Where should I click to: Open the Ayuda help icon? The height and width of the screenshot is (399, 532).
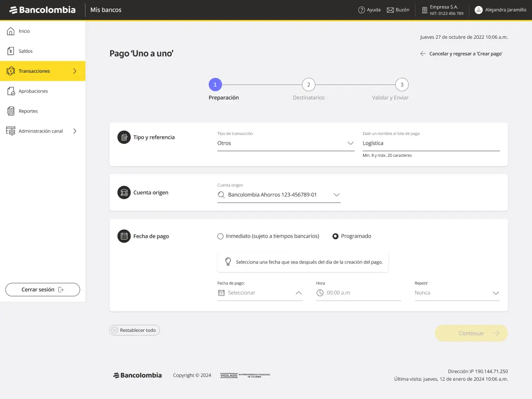click(x=362, y=9)
